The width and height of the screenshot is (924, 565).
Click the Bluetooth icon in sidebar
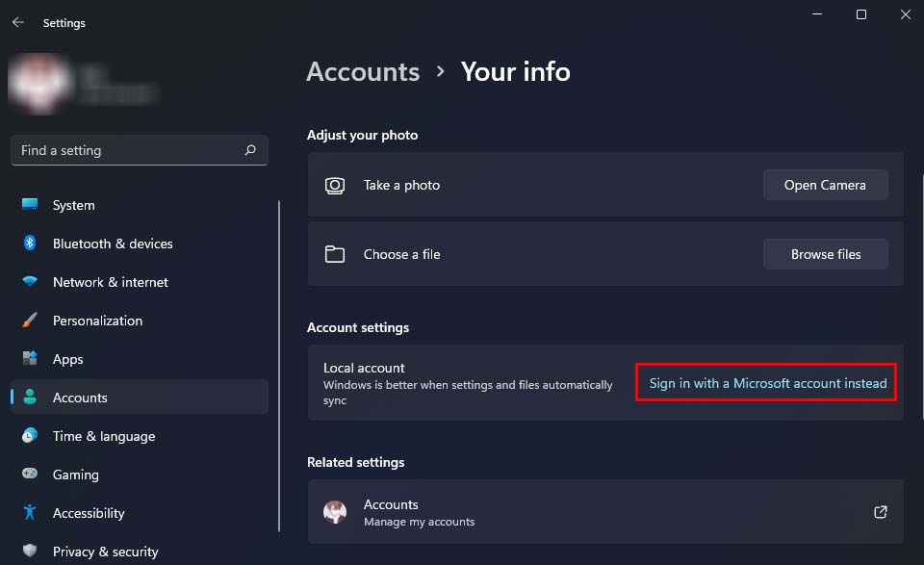30,243
